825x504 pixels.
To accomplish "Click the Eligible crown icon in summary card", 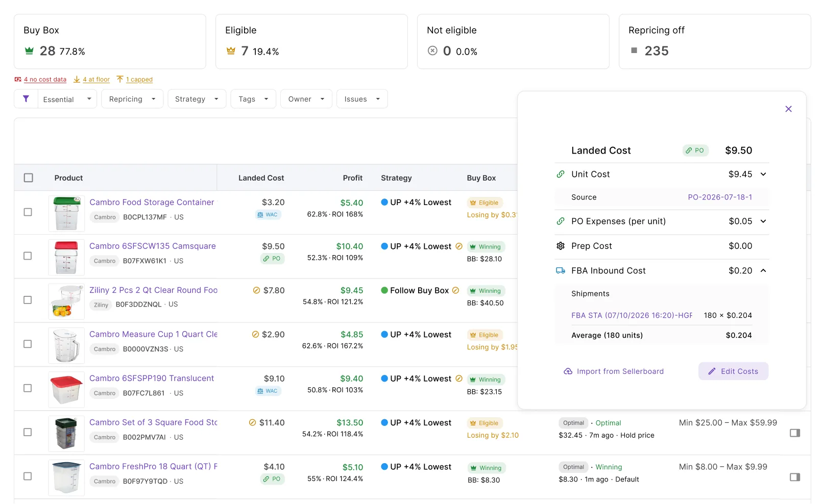I will (x=231, y=51).
